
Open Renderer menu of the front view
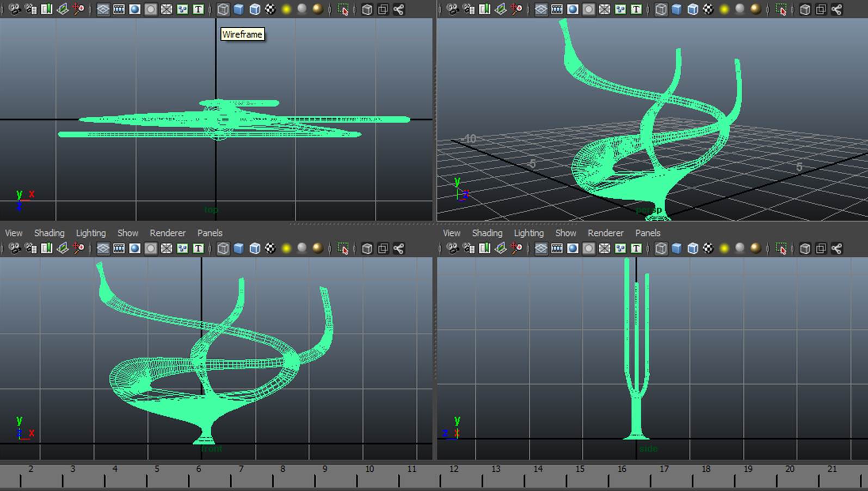168,233
